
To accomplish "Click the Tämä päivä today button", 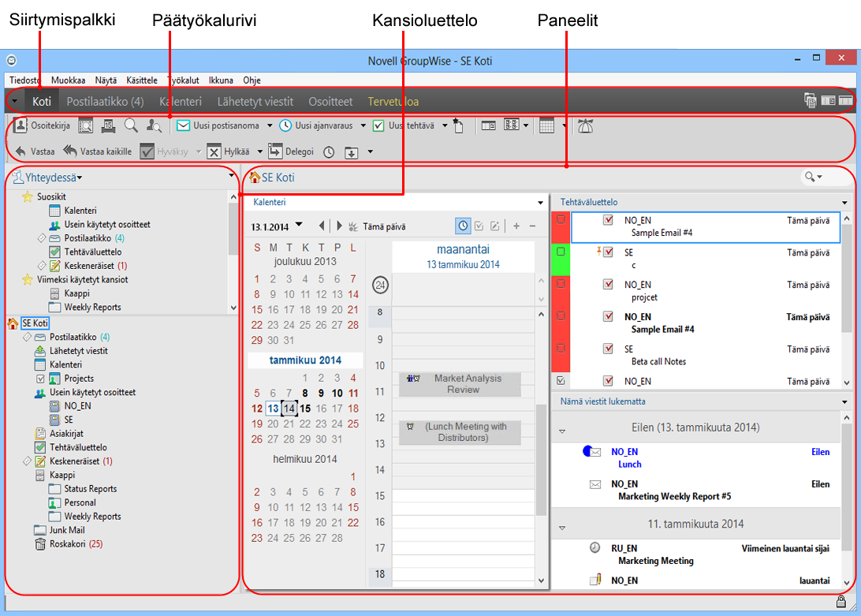I will tap(384, 226).
